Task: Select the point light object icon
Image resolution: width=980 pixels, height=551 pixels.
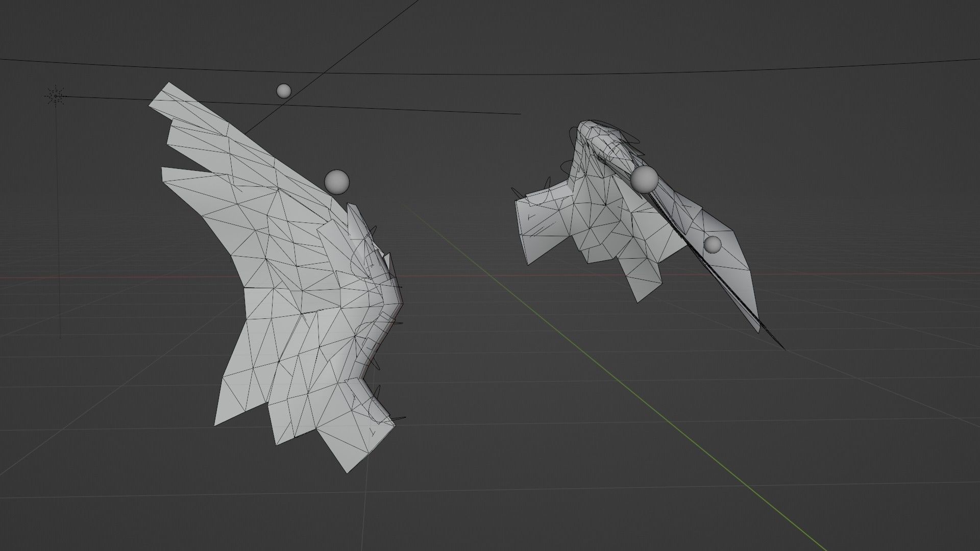Action: pyautogui.click(x=55, y=95)
